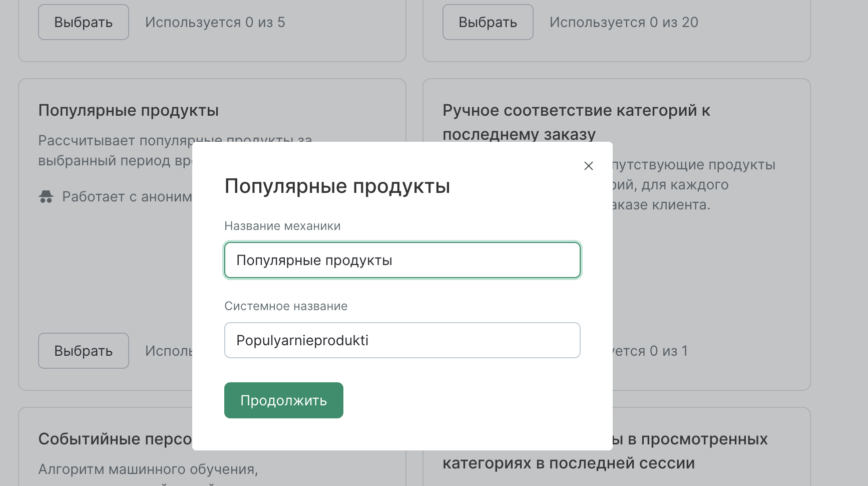This screenshot has width=868, height=486.
Task: Click the Событийные персо card title
Action: [x=115, y=439]
